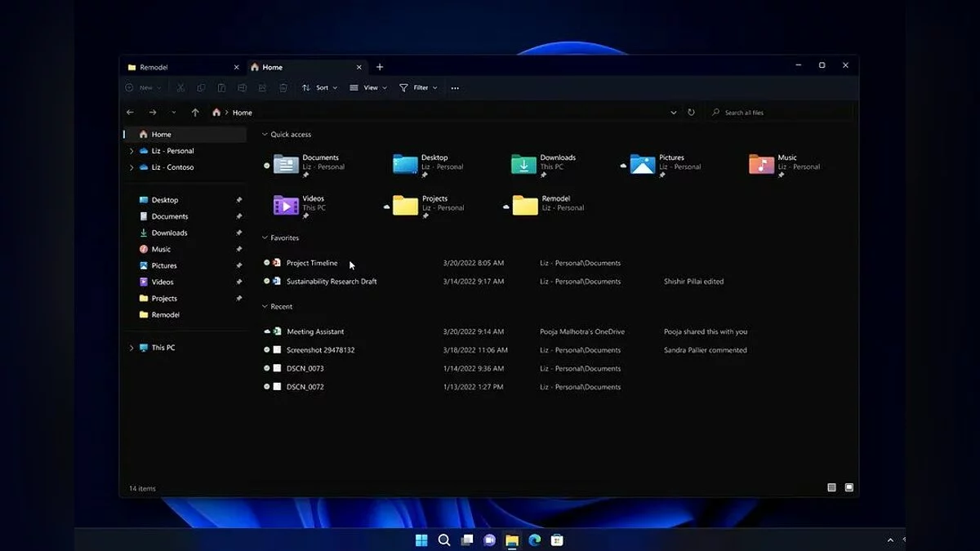980x551 pixels.
Task: Open the Filter options button
Action: click(418, 88)
